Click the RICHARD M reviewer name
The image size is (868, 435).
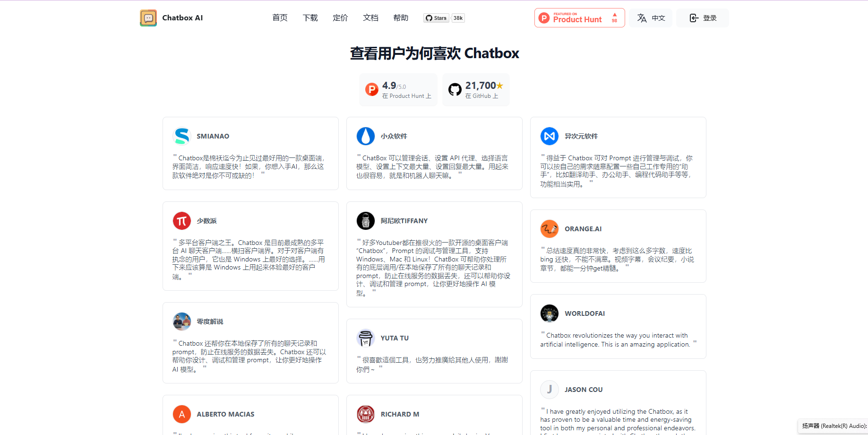click(400, 414)
